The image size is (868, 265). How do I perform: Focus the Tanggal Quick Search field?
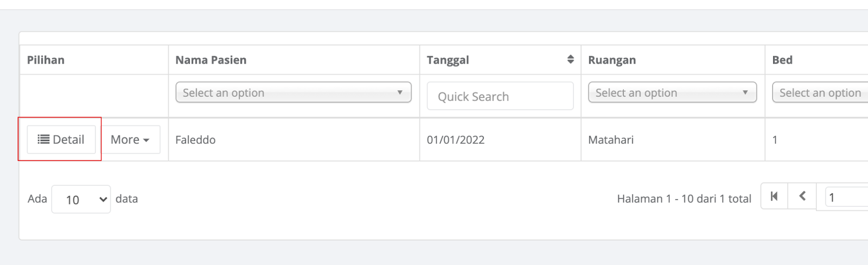[500, 96]
